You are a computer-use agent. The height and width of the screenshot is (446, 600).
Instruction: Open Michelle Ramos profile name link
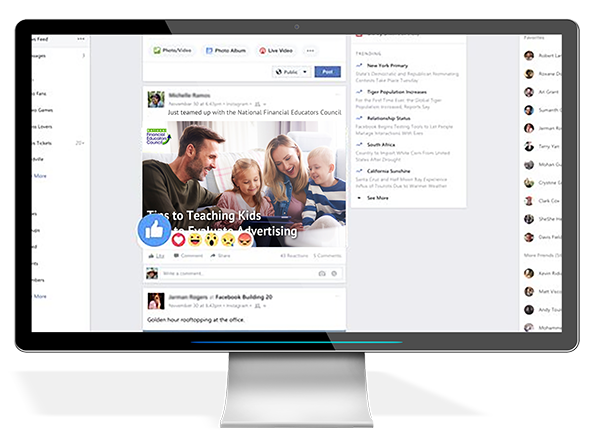[x=189, y=95]
